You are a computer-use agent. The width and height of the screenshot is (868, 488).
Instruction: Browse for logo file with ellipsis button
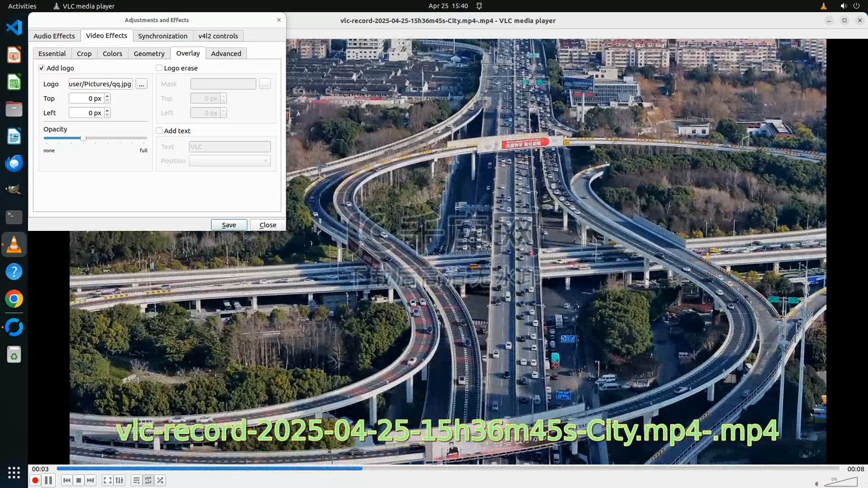(x=142, y=84)
